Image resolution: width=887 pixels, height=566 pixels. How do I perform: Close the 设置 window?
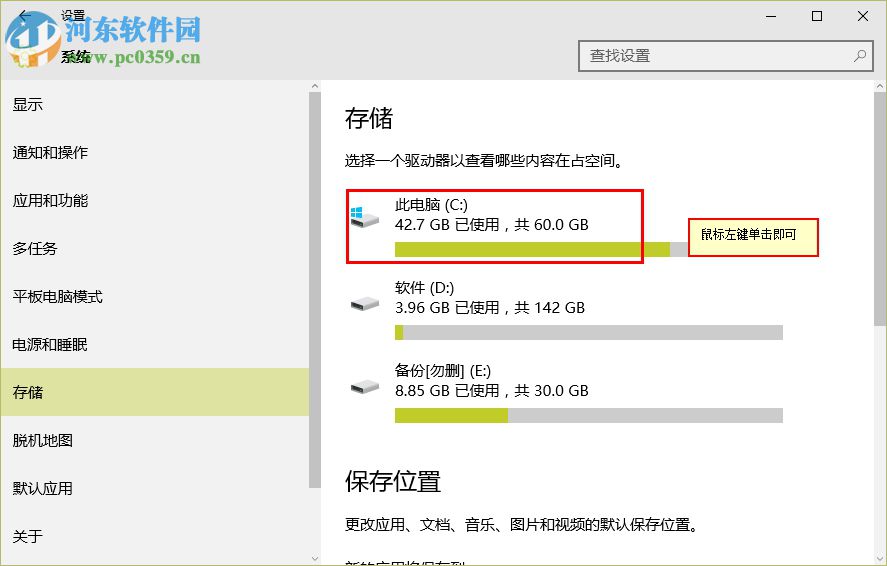pyautogui.click(x=863, y=16)
